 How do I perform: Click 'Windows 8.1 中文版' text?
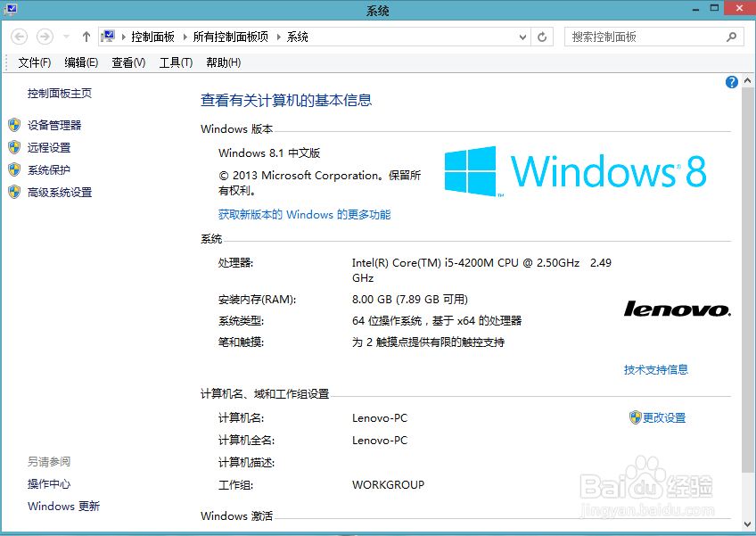coord(269,153)
